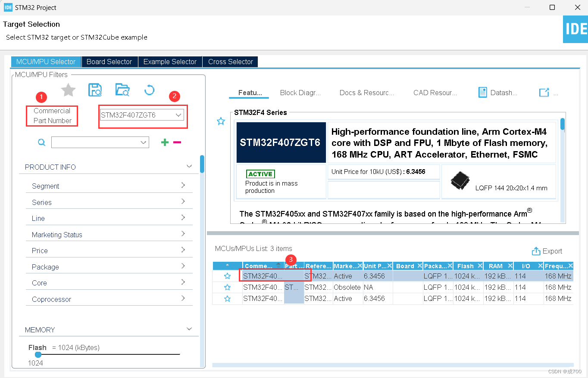Click the Datasheet document icon
The width and height of the screenshot is (588, 378).
pyautogui.click(x=483, y=92)
